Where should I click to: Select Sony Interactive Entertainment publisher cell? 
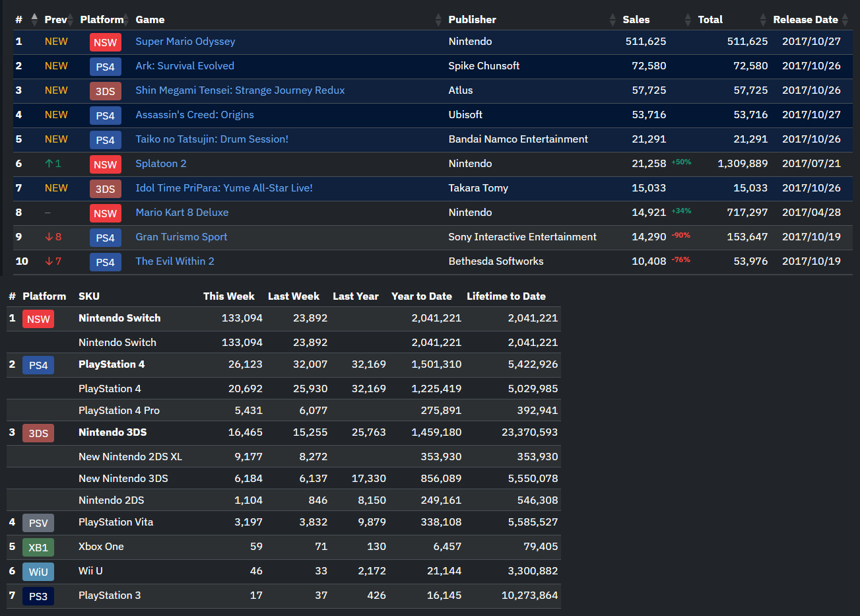(x=523, y=237)
